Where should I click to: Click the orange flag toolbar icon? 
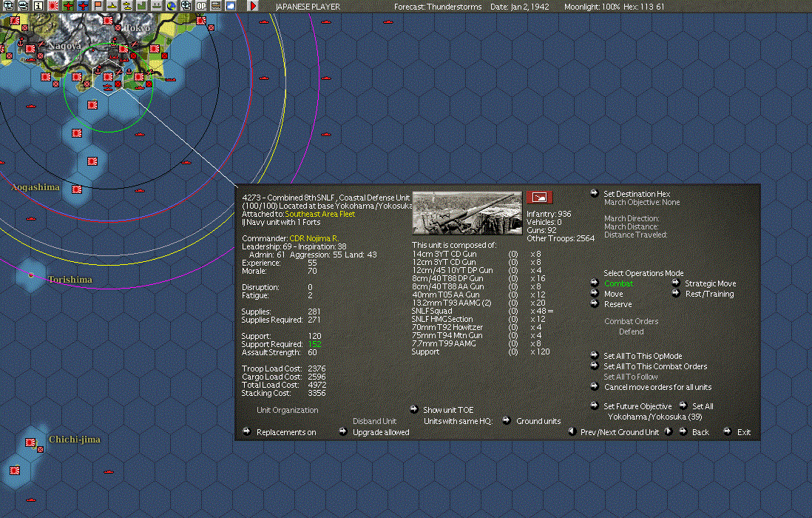click(98, 6)
